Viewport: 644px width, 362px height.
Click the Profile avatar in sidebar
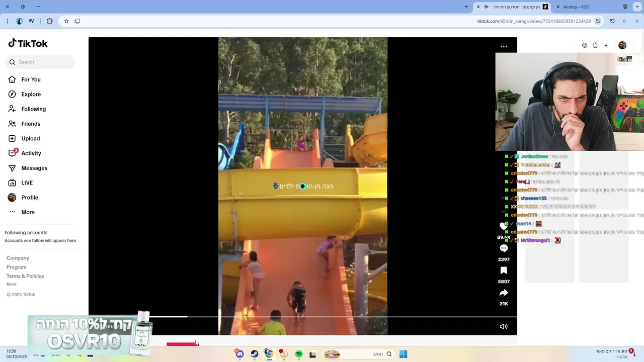coord(12,198)
